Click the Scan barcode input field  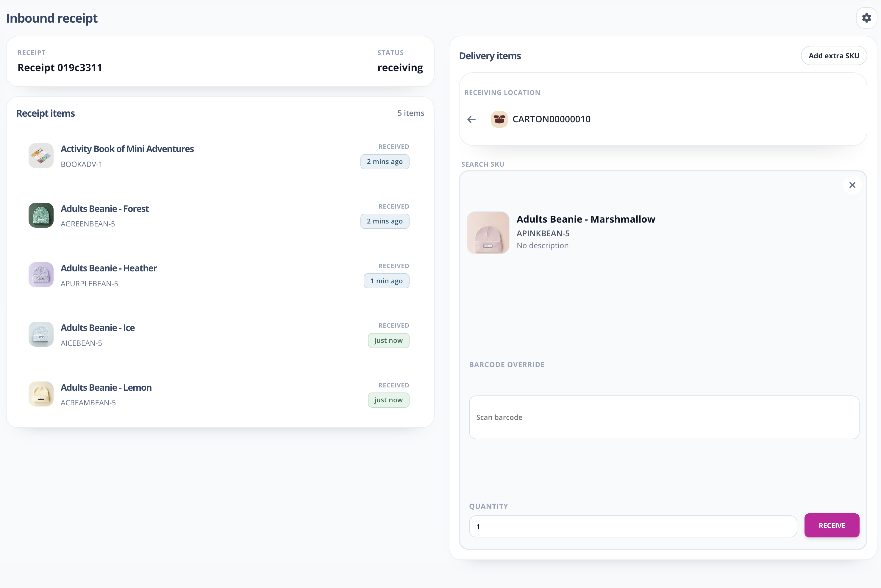coord(664,417)
